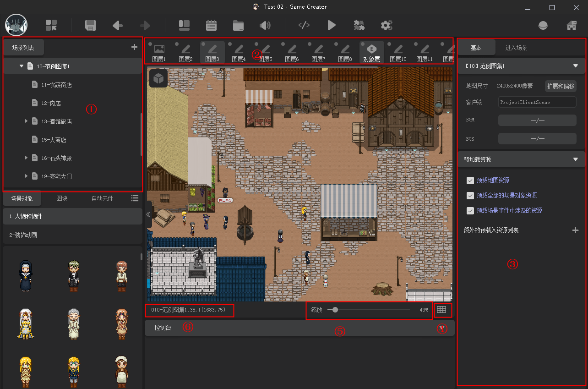Click the store house icon
This screenshot has width=588, height=389.
572,25
